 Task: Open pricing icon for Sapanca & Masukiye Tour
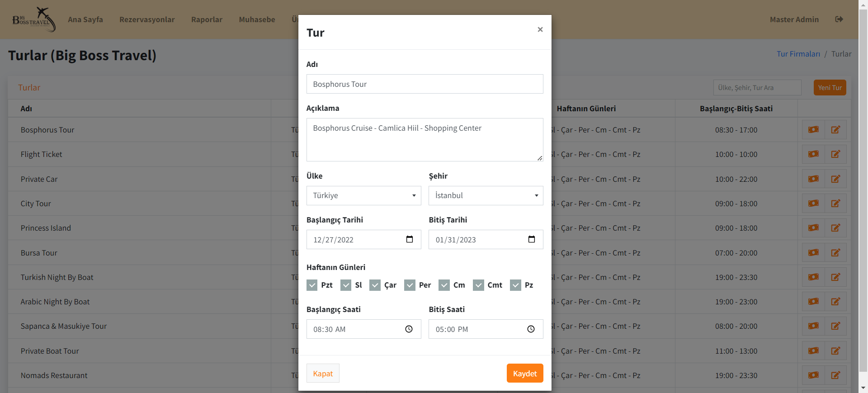click(813, 326)
